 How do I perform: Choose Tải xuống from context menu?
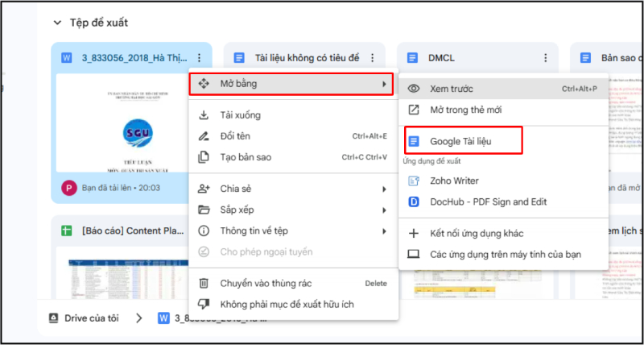point(293,115)
